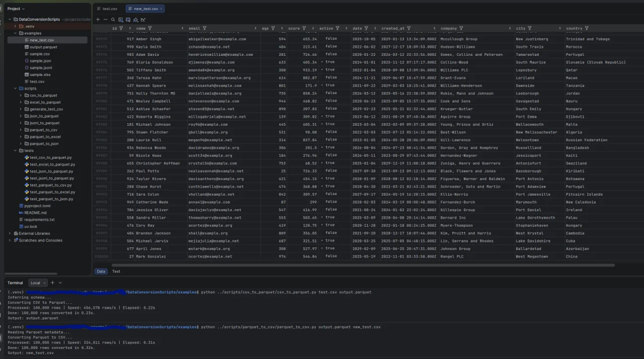Open the Project view dropdown
The width and height of the screenshot is (644, 359).
16,9
